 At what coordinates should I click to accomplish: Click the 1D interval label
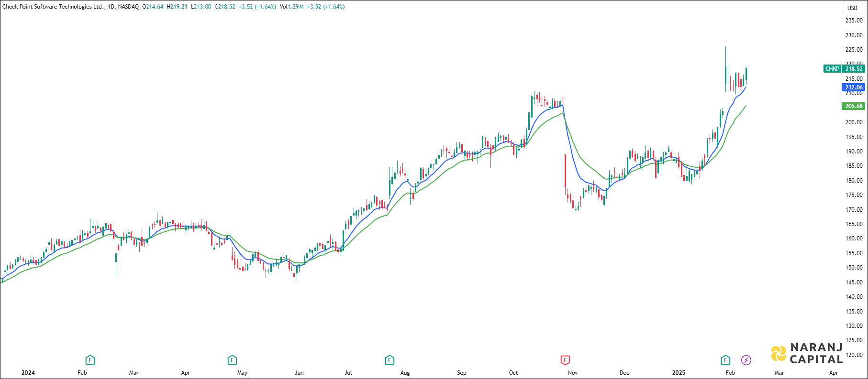(x=111, y=7)
